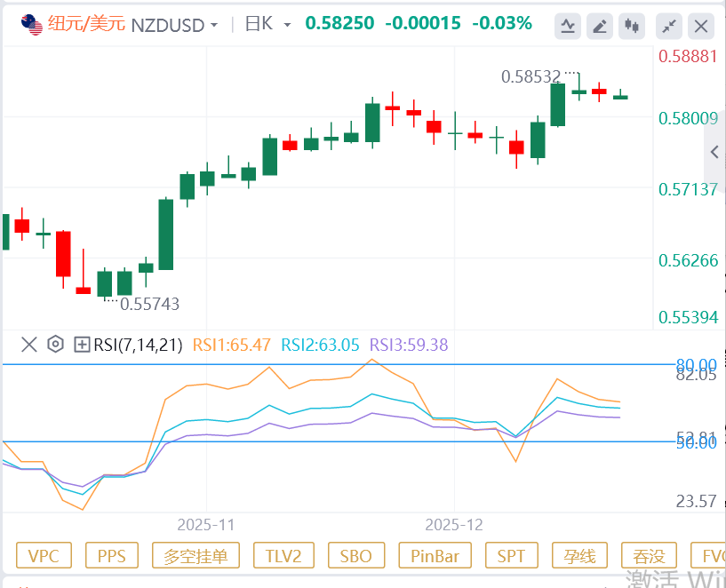
Task: Select the SBO indicator tab
Action: pos(356,556)
